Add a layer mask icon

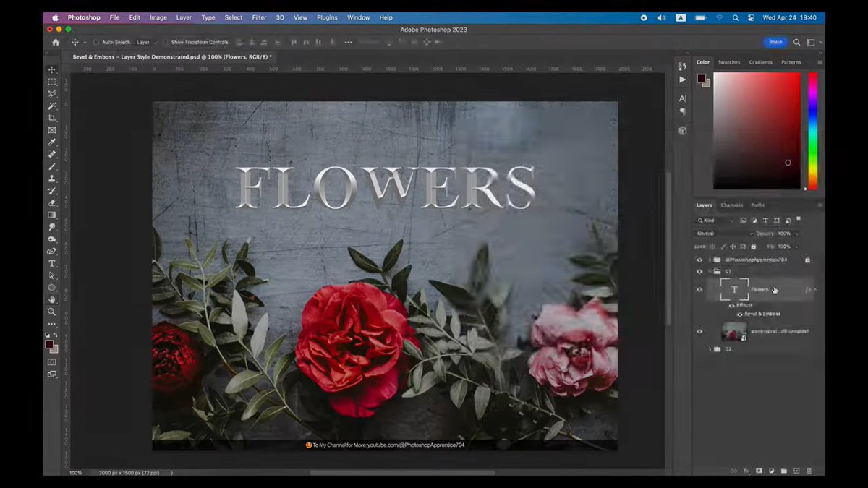pyautogui.click(x=759, y=471)
